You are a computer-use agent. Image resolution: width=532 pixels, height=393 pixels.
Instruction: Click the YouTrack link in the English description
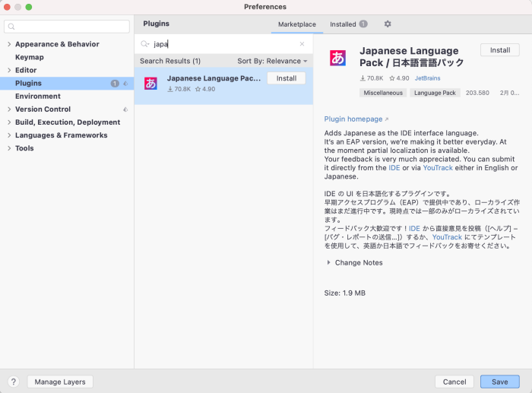[438, 168]
